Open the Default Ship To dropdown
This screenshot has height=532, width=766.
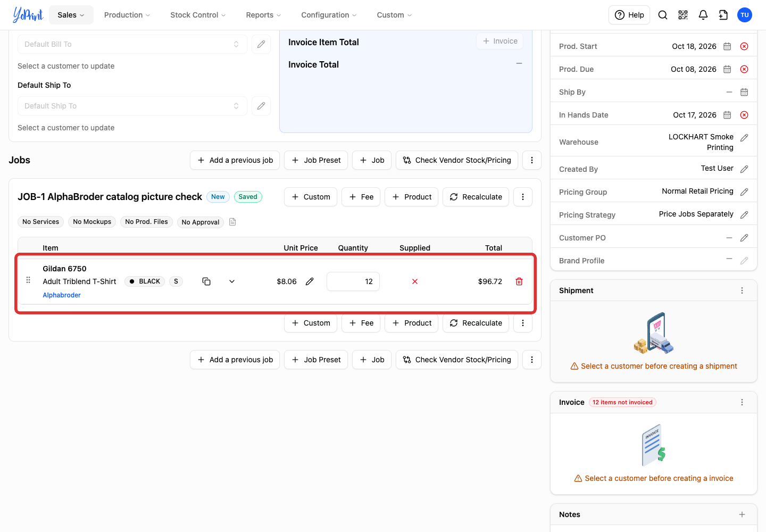pyautogui.click(x=132, y=106)
